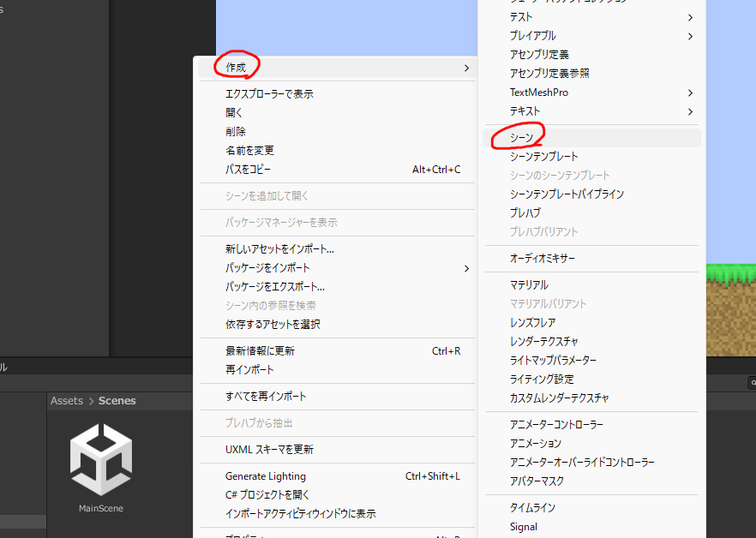Choose 削除 from the context menu

coord(337,132)
